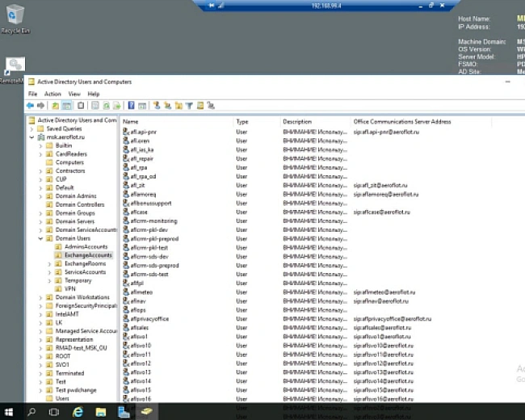Toggle Show/Hide Console Tree toolbar button
This screenshot has width=525, height=420.
pyautogui.click(x=67, y=106)
